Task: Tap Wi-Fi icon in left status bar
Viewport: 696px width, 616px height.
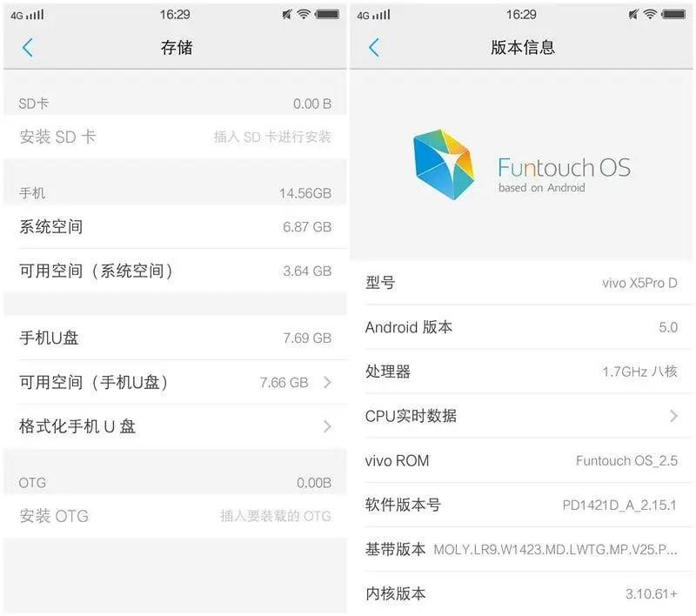Action: pos(304,14)
